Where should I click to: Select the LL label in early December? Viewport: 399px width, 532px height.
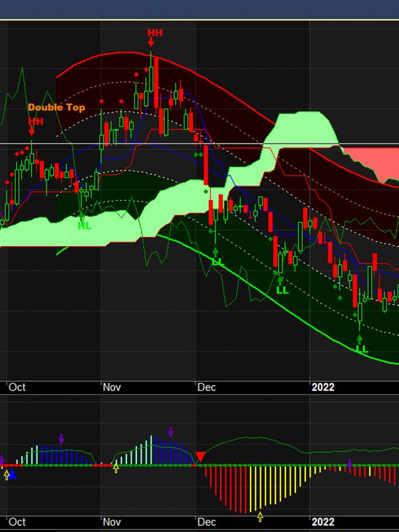click(217, 262)
